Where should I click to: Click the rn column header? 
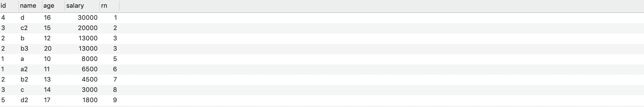109,6
